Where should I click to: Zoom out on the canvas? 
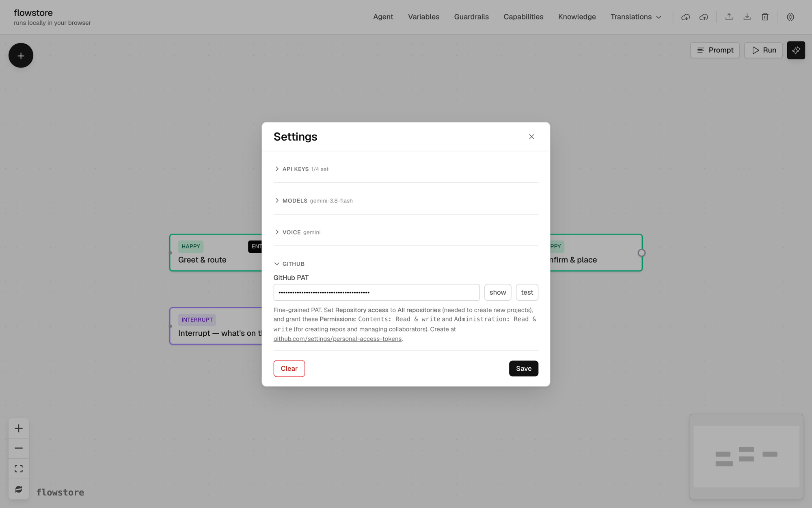pyautogui.click(x=19, y=448)
